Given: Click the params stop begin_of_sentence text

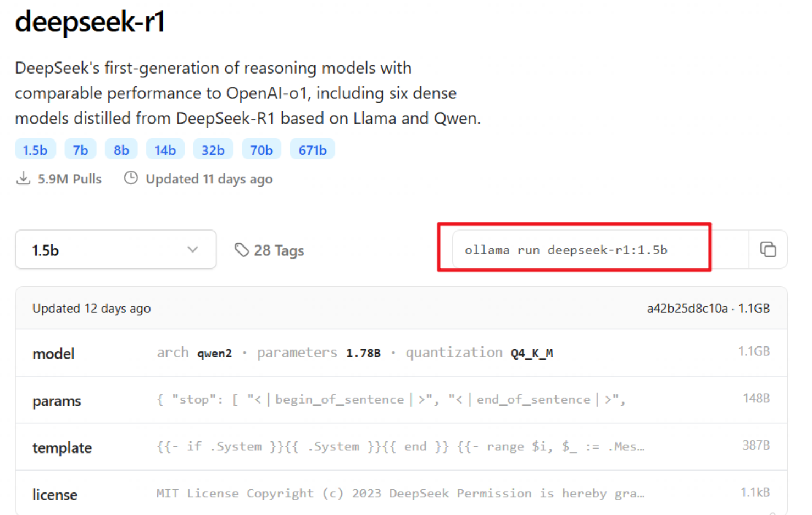Looking at the screenshot, I should point(391,400).
